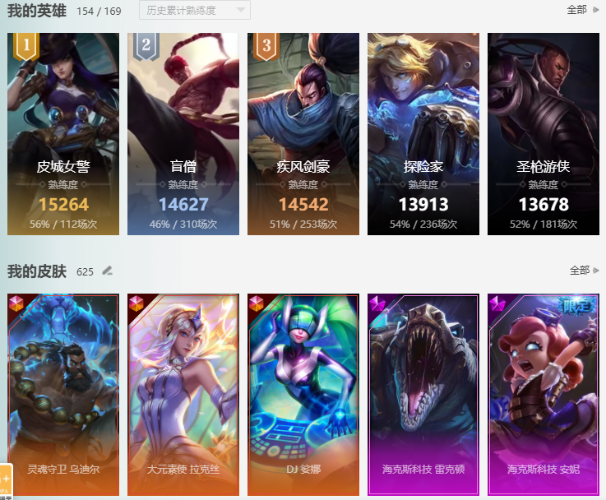Open the 历史累计熟练度 sorting dropdown

194,10
